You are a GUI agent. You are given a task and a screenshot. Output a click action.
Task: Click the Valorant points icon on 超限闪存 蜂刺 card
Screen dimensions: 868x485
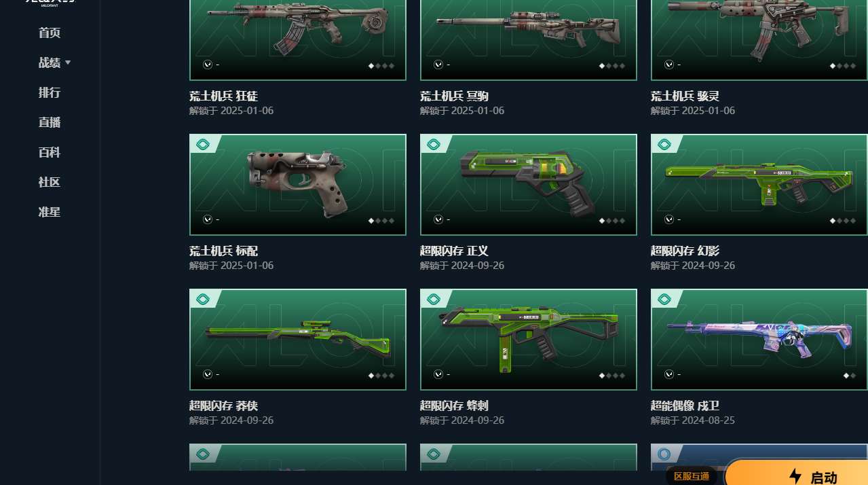438,374
